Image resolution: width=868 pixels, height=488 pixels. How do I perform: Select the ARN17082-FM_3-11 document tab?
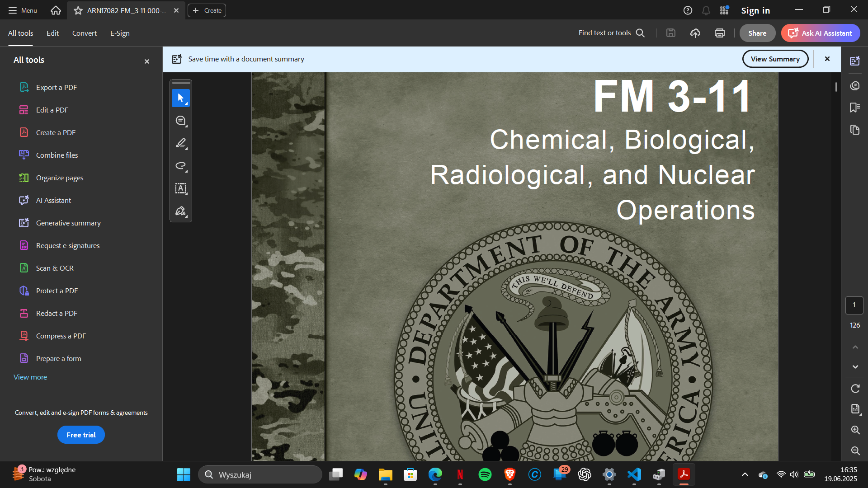point(126,10)
